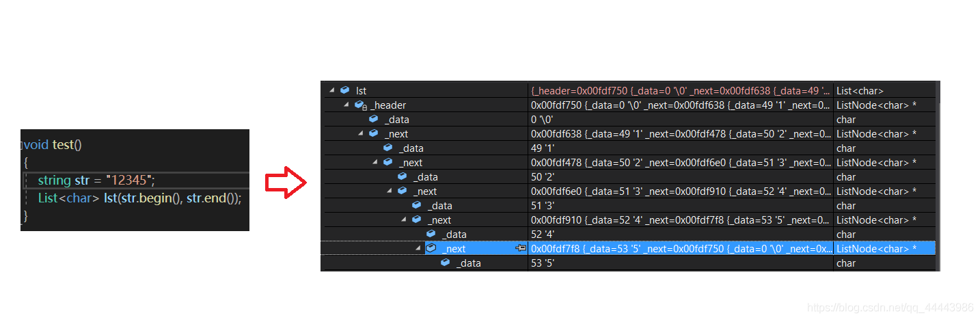Collapse the _next node with address 0x00fdf638

[x=360, y=133]
